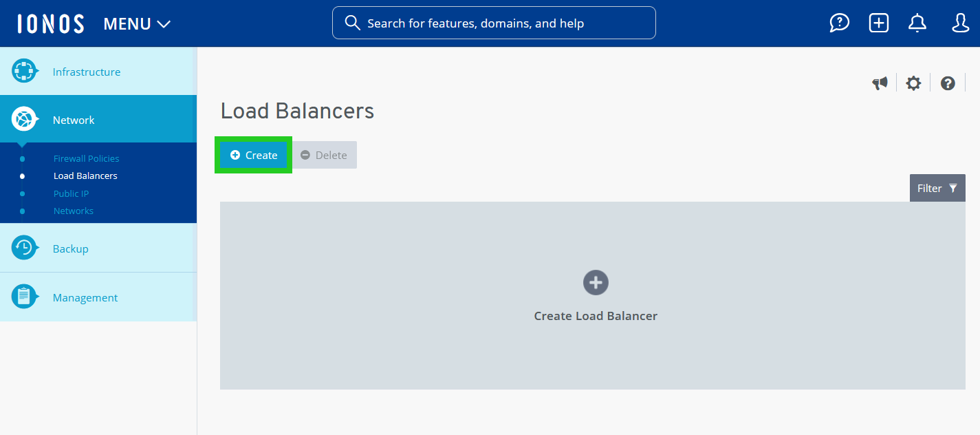Collapse the Network section in sidebar
This screenshot has height=435, width=980.
(x=72, y=120)
